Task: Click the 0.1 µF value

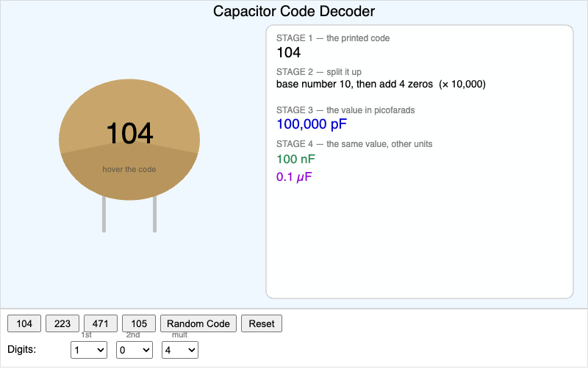Action: [294, 176]
